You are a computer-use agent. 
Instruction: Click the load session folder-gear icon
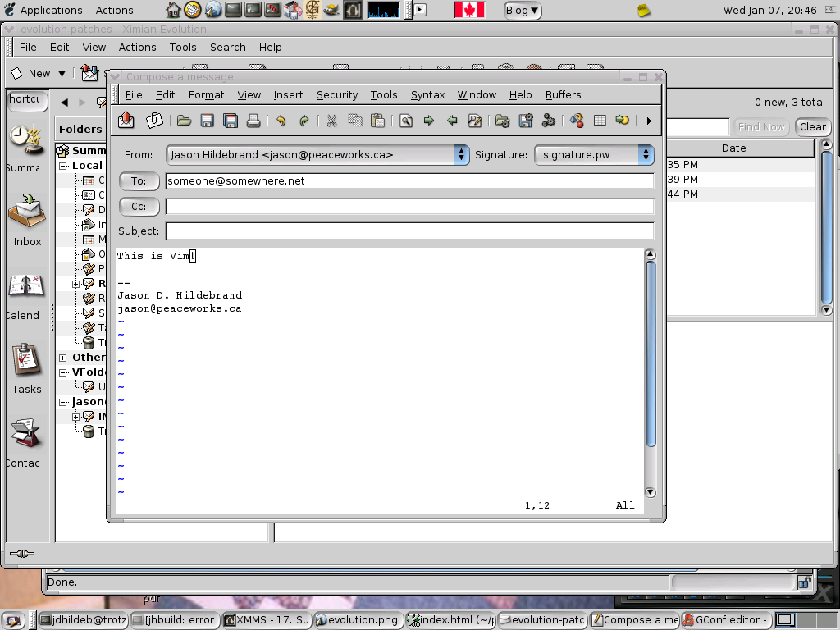503,121
